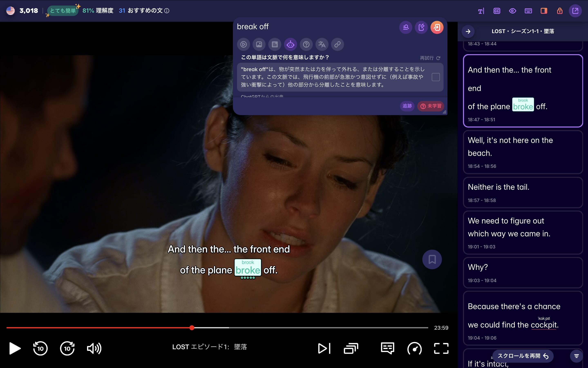This screenshot has height=368, width=588.
Task: Bookmark the current subtitle with the bookmark icon
Action: pos(432,259)
